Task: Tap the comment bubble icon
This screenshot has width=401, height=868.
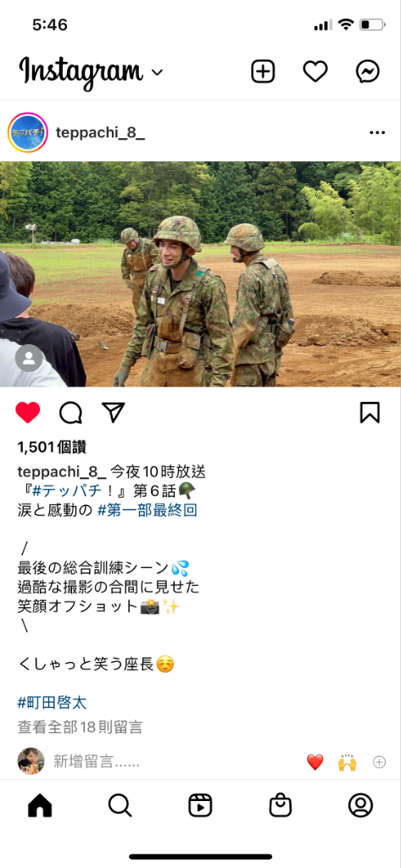Action: (x=71, y=413)
